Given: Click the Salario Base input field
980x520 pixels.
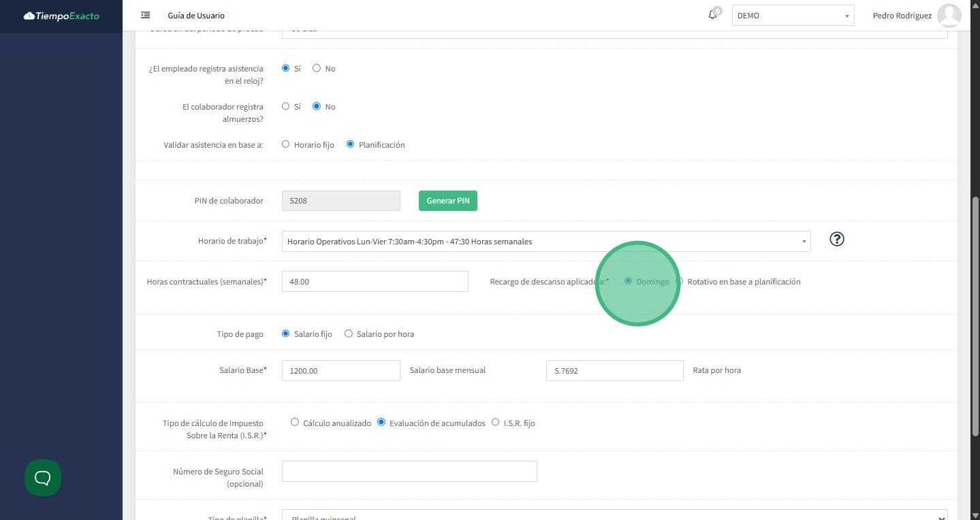Looking at the screenshot, I should click(341, 370).
